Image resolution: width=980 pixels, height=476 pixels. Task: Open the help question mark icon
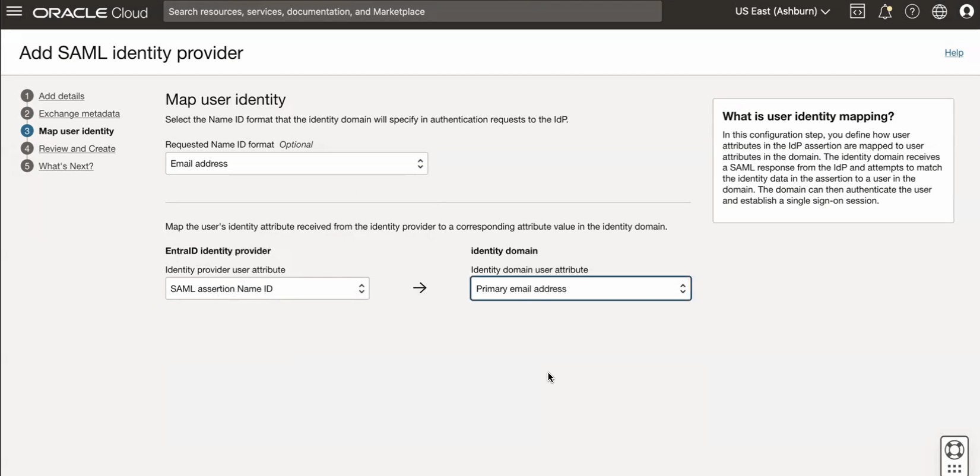[912, 11]
